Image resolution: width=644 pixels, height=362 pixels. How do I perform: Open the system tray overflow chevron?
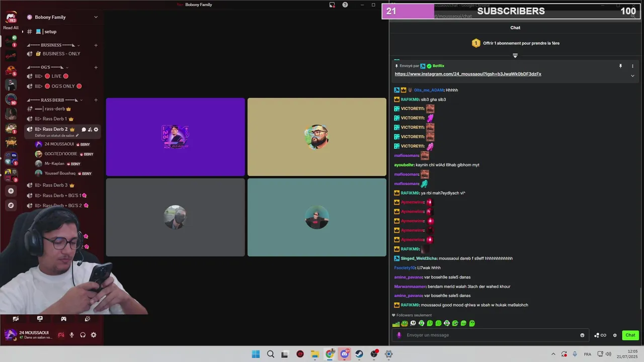[553, 354]
